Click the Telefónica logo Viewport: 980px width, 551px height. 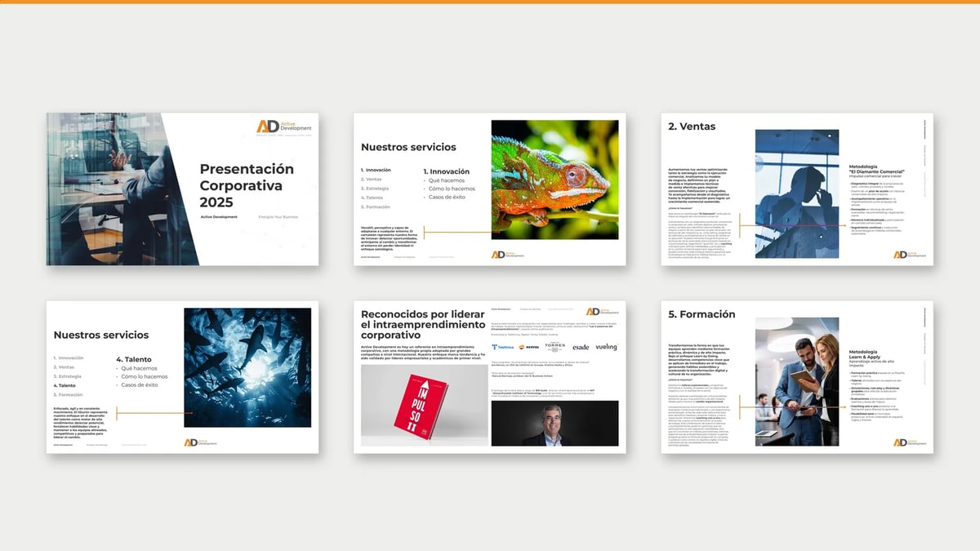(504, 347)
